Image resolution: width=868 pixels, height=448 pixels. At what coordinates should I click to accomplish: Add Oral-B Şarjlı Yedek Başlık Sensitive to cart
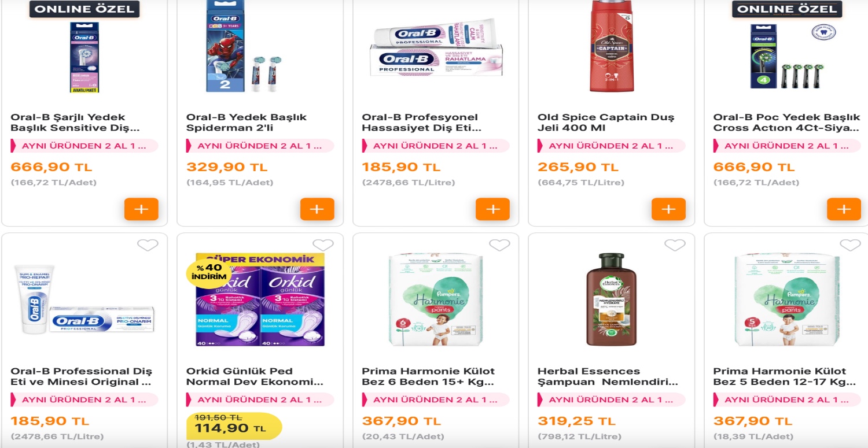[141, 209]
